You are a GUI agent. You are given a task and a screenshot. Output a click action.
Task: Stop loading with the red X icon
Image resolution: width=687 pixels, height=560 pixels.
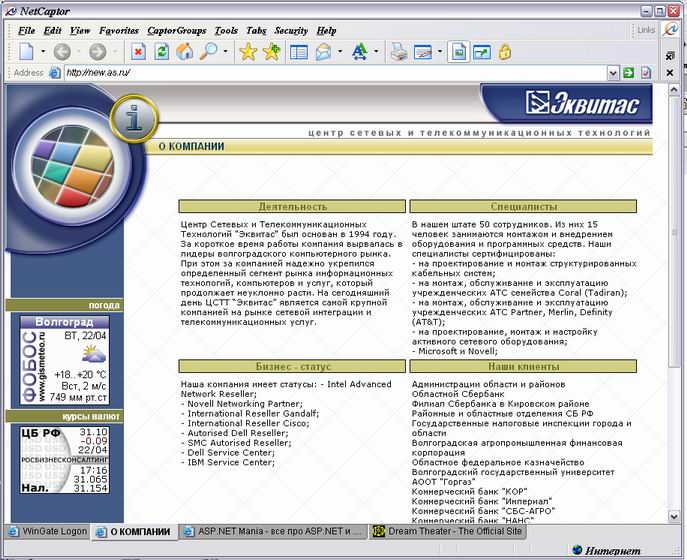pyautogui.click(x=138, y=52)
